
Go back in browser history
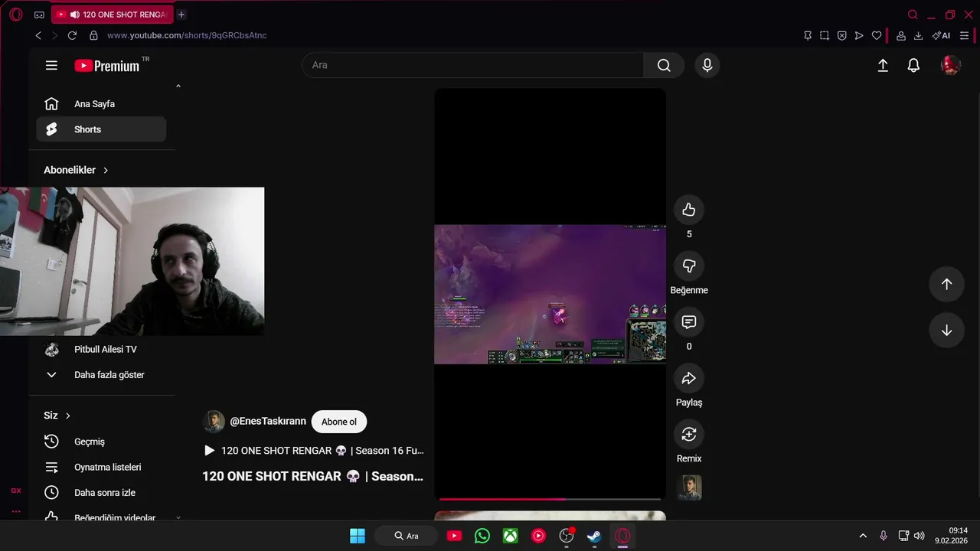point(38,35)
